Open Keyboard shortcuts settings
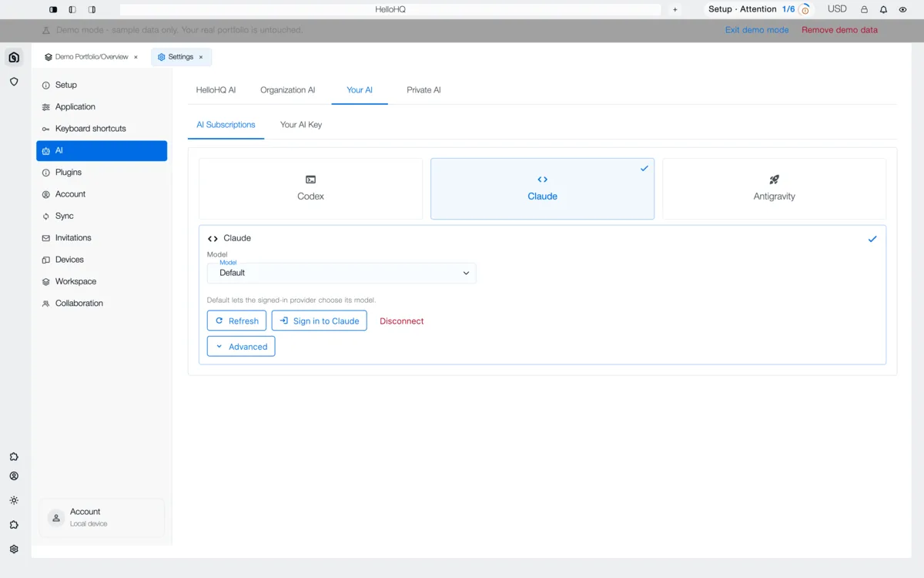The height and width of the screenshot is (578, 924). [x=102, y=129]
